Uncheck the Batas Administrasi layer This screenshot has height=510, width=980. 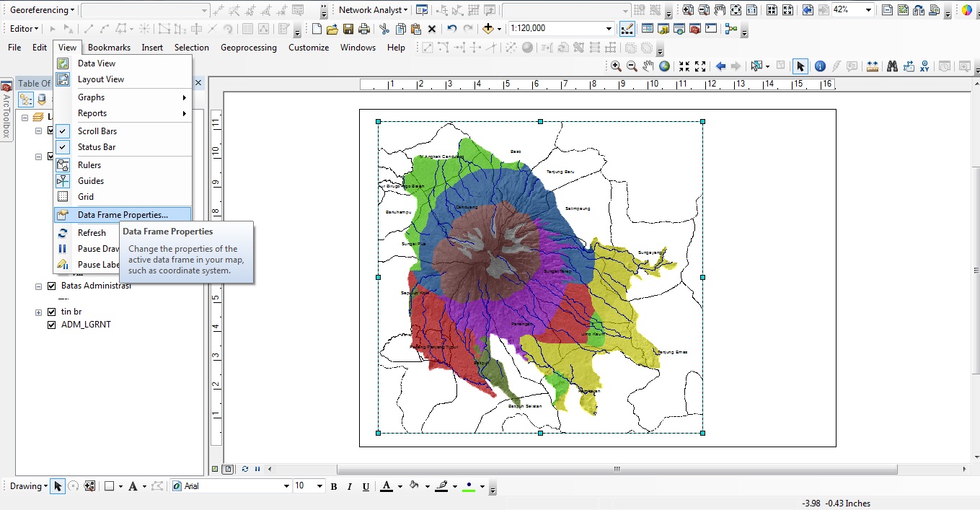pos(51,286)
